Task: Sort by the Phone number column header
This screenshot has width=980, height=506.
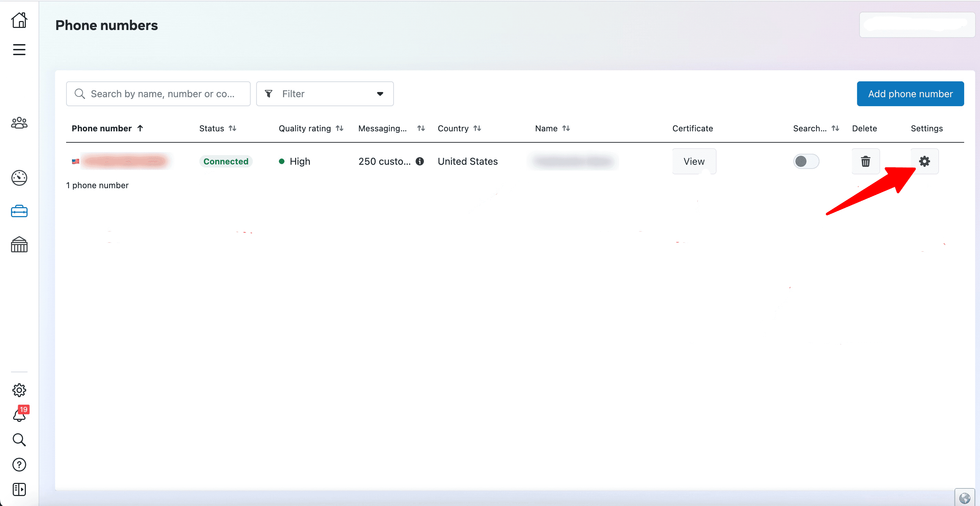Action: pos(107,128)
